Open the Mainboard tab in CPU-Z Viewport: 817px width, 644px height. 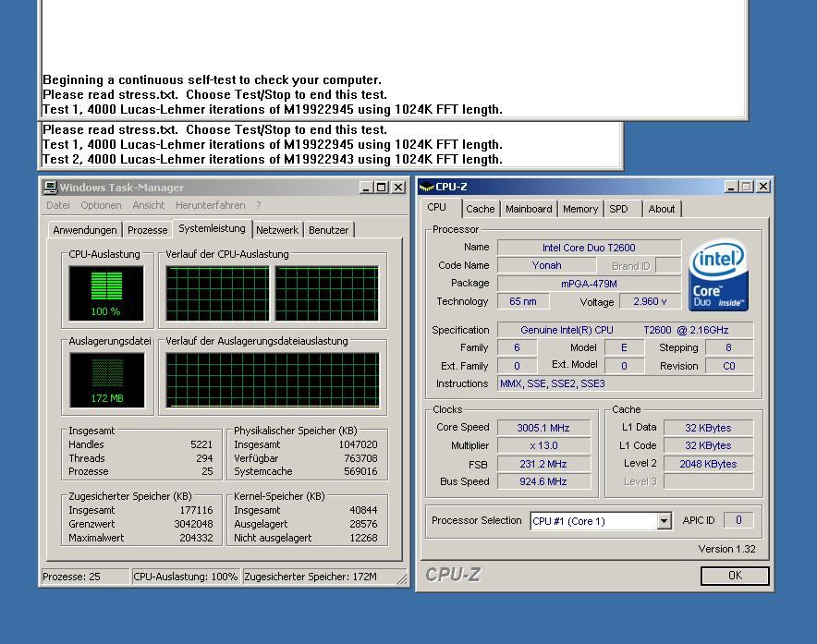click(x=529, y=209)
